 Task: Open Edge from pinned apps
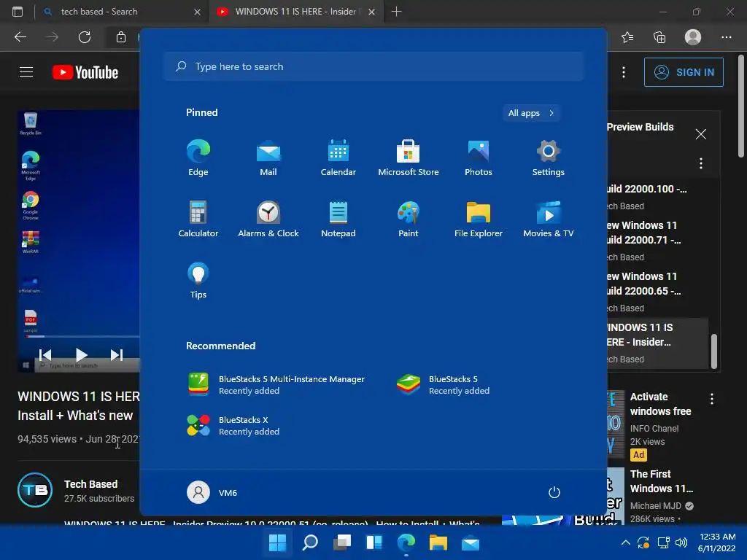(198, 158)
